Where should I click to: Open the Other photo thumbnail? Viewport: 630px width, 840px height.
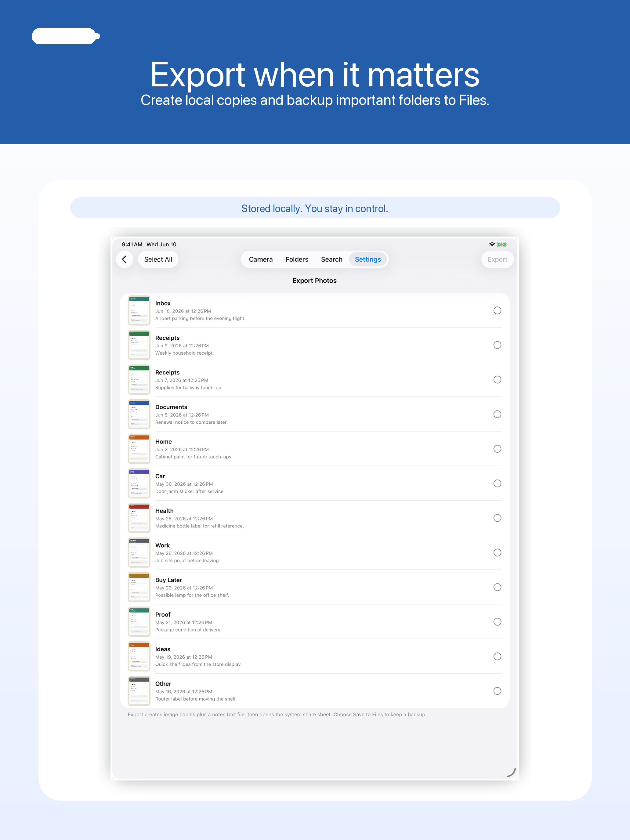point(139,690)
